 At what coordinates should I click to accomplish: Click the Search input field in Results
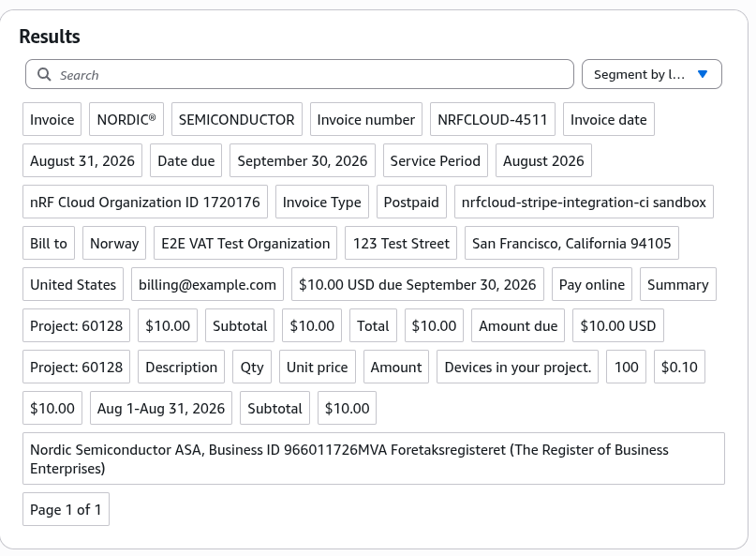(x=300, y=74)
